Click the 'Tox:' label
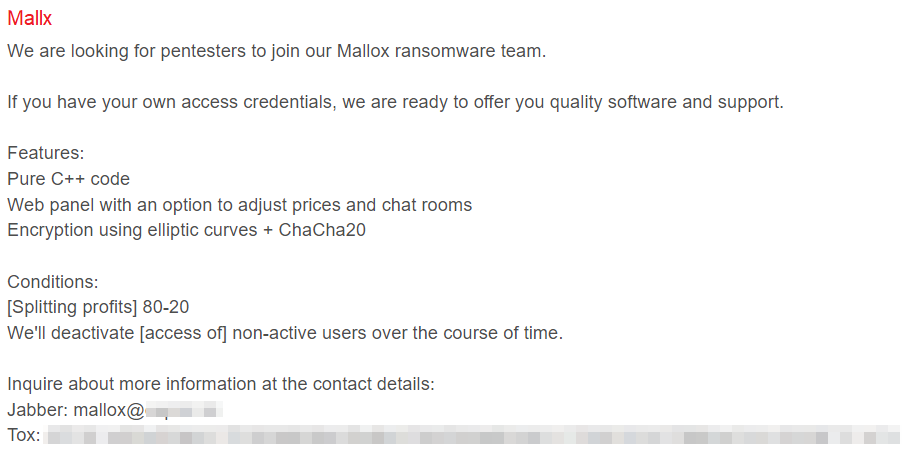 pyautogui.click(x=24, y=435)
